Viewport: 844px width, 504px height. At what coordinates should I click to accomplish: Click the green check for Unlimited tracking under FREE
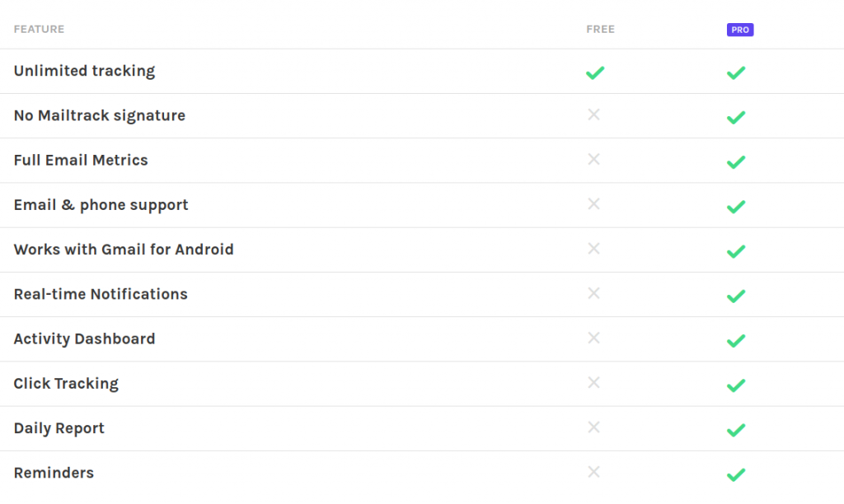pyautogui.click(x=595, y=72)
